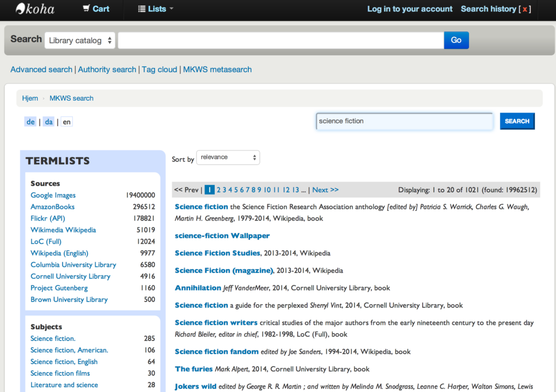Open the Tag cloud
Viewport: 556px width, 392px height.
pos(159,70)
